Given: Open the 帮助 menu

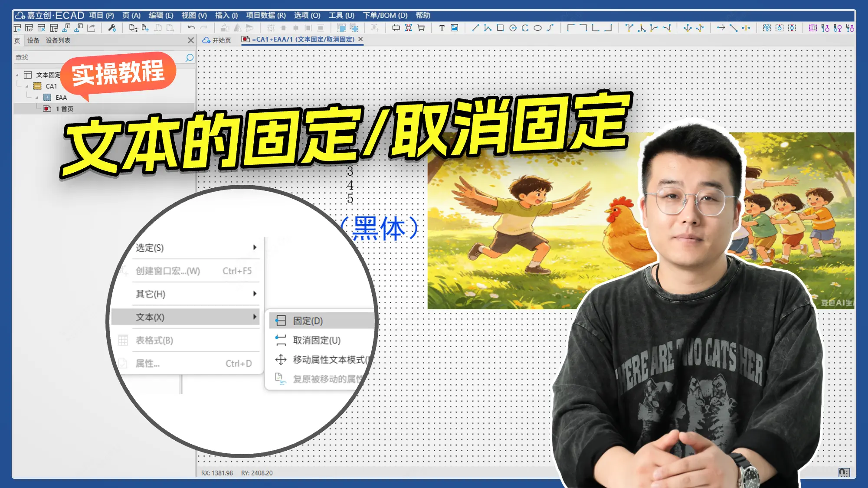Looking at the screenshot, I should tap(423, 15).
